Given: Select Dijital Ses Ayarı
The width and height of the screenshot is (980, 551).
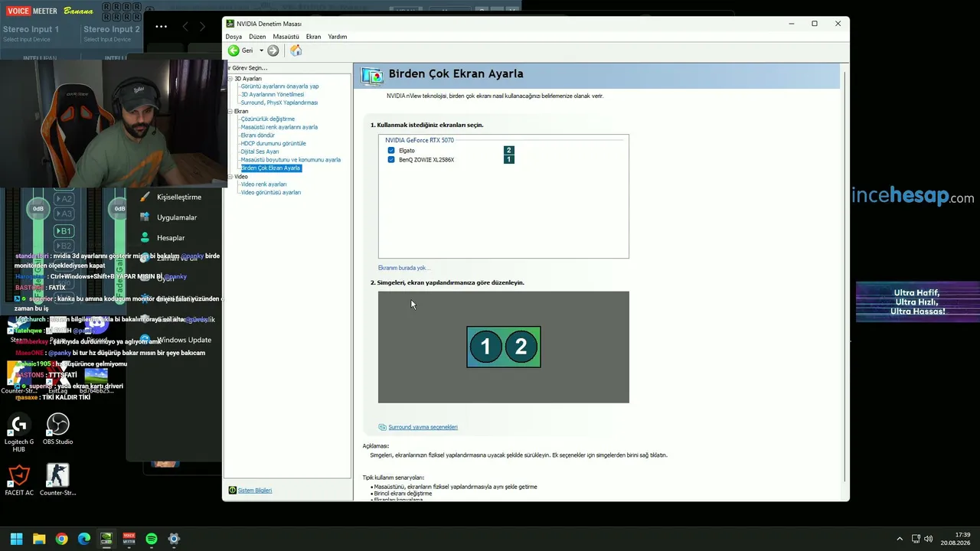Looking at the screenshot, I should 260,152.
